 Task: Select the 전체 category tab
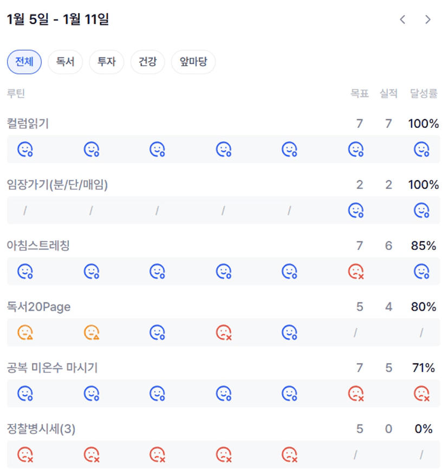point(24,62)
